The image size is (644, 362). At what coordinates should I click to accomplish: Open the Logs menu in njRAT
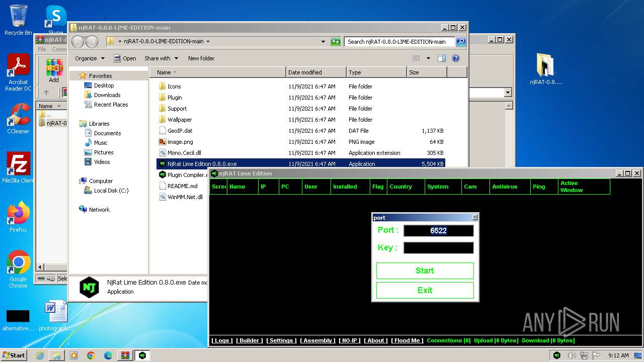(222, 340)
